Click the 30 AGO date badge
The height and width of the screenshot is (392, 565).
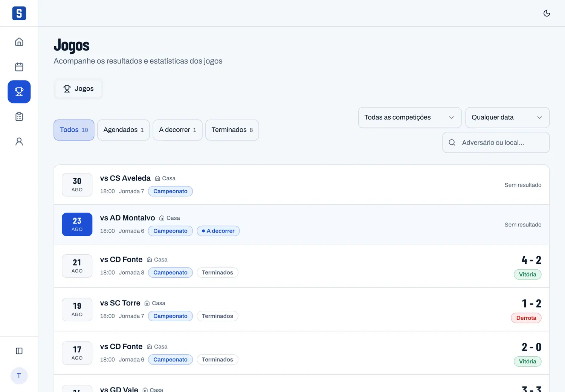[x=77, y=185]
